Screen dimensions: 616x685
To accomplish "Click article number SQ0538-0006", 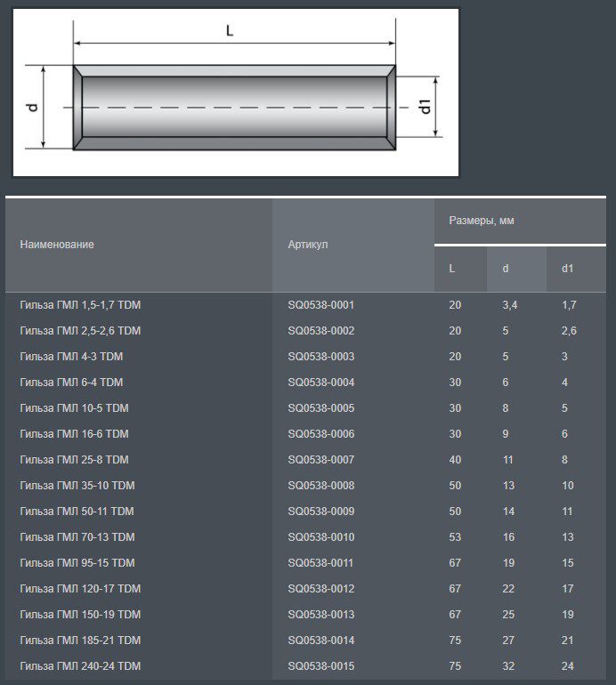I will tap(320, 434).
